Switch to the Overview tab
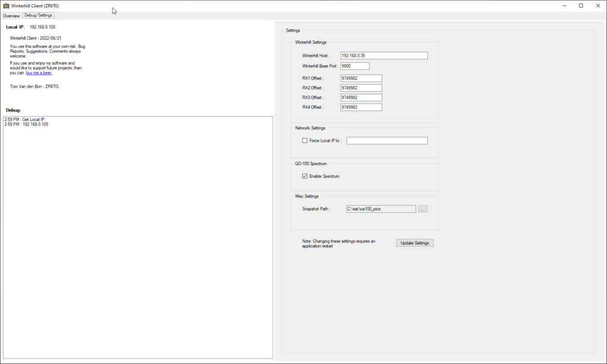 (x=11, y=16)
